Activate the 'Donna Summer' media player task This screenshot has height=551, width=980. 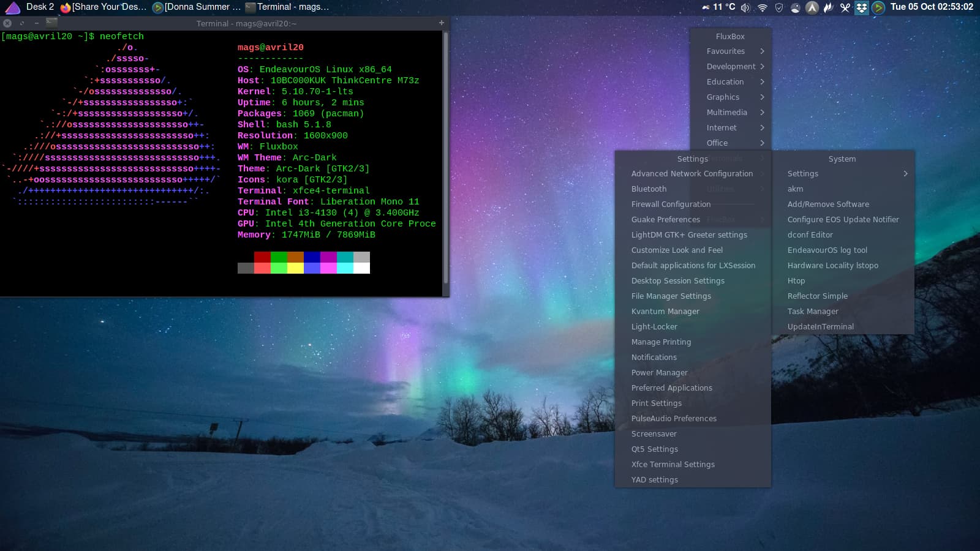click(x=197, y=7)
